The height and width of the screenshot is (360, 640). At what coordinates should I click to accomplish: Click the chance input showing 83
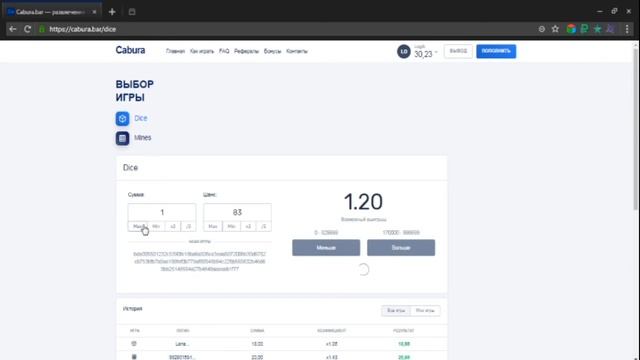(237, 212)
